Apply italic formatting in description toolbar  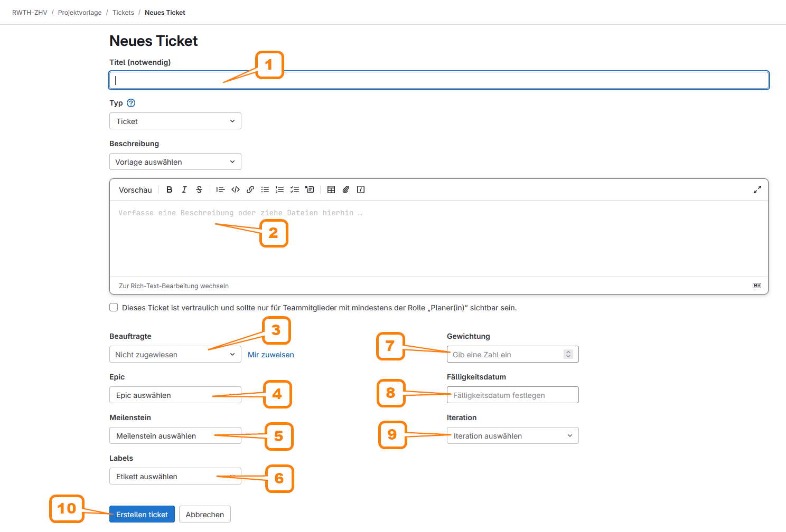(x=184, y=189)
